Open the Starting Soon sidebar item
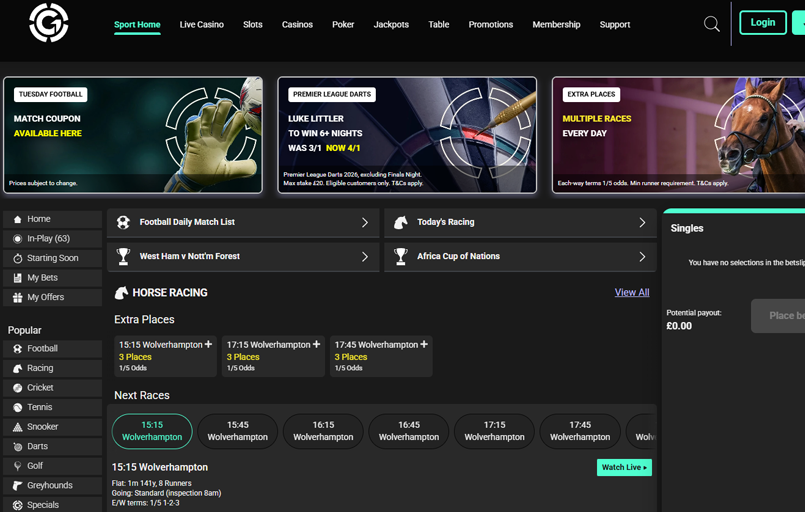Screen dimensions: 805x512 (52, 258)
